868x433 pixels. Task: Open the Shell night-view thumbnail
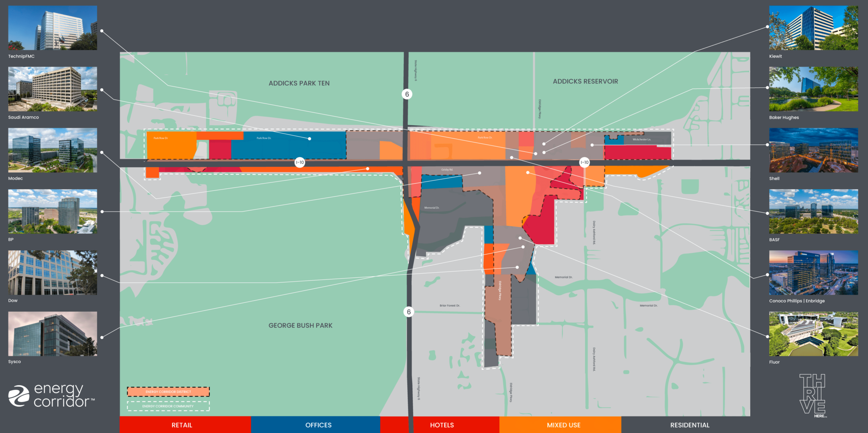(814, 150)
